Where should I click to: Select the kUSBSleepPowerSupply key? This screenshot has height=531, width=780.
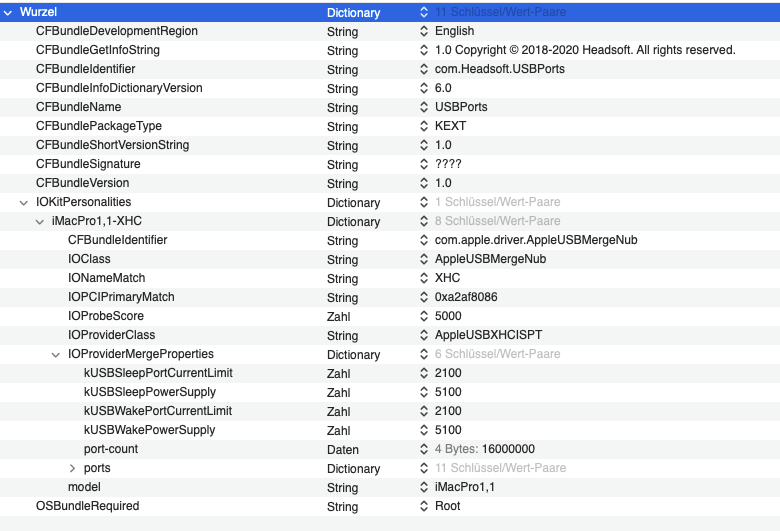(150, 392)
